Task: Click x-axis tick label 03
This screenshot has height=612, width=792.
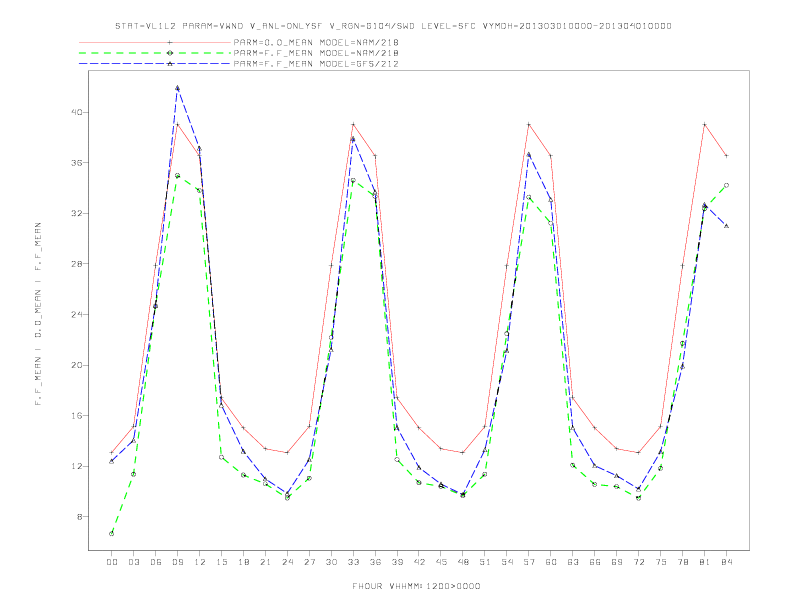Action: pyautogui.click(x=133, y=562)
